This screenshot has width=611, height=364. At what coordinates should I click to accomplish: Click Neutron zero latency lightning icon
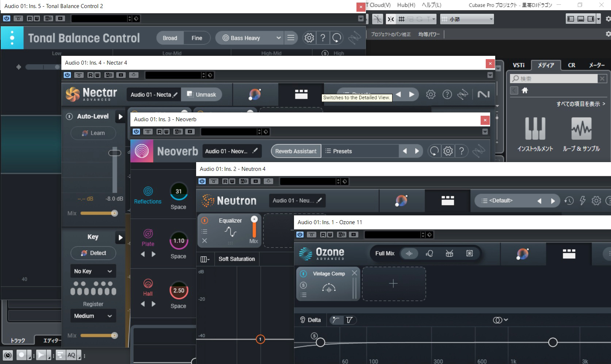point(583,200)
